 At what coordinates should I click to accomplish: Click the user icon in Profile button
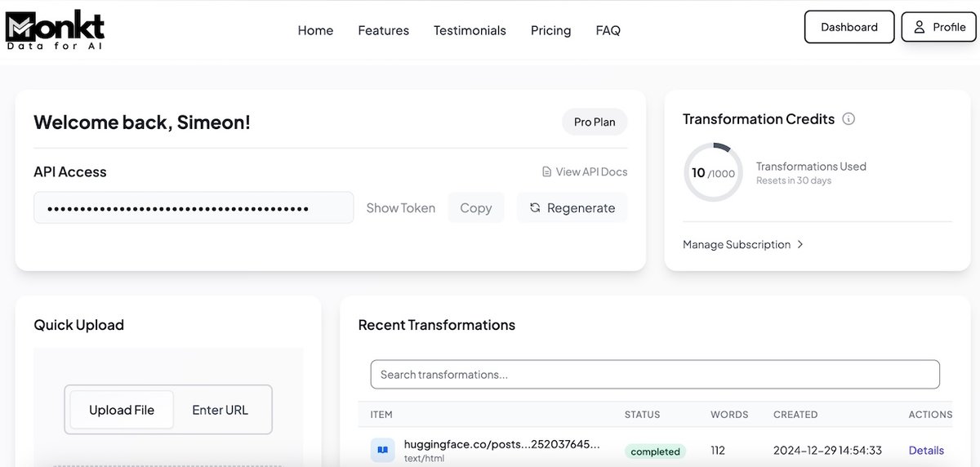pyautogui.click(x=920, y=27)
